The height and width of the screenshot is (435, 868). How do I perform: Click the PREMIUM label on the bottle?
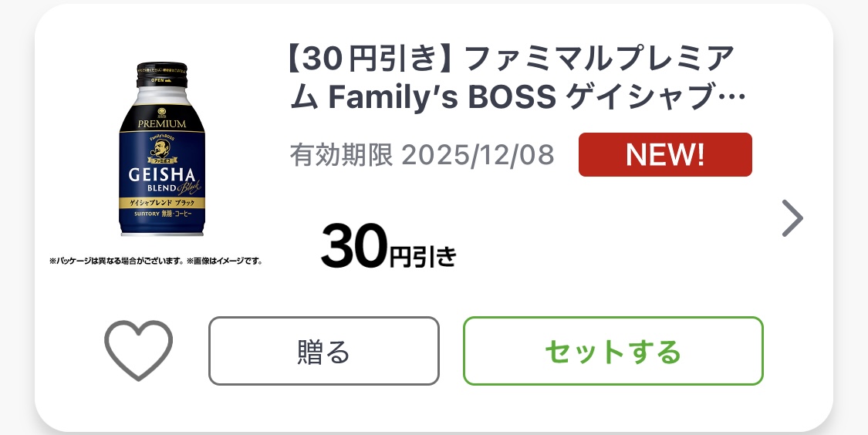coord(162,123)
